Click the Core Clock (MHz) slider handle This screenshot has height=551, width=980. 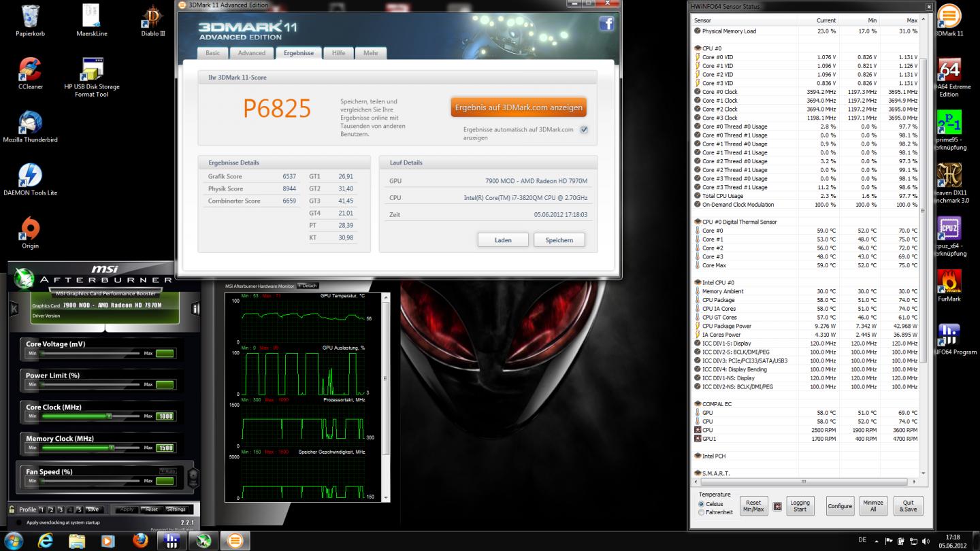tap(108, 416)
